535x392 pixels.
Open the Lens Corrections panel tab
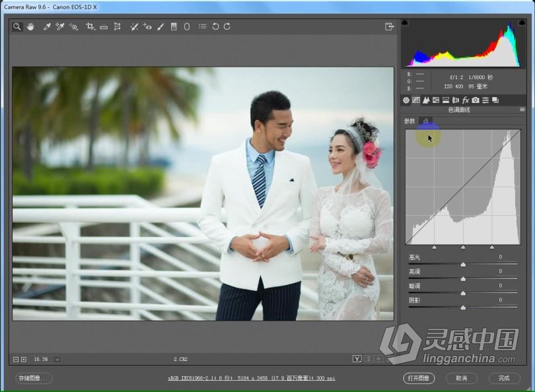pyautogui.click(x=456, y=100)
